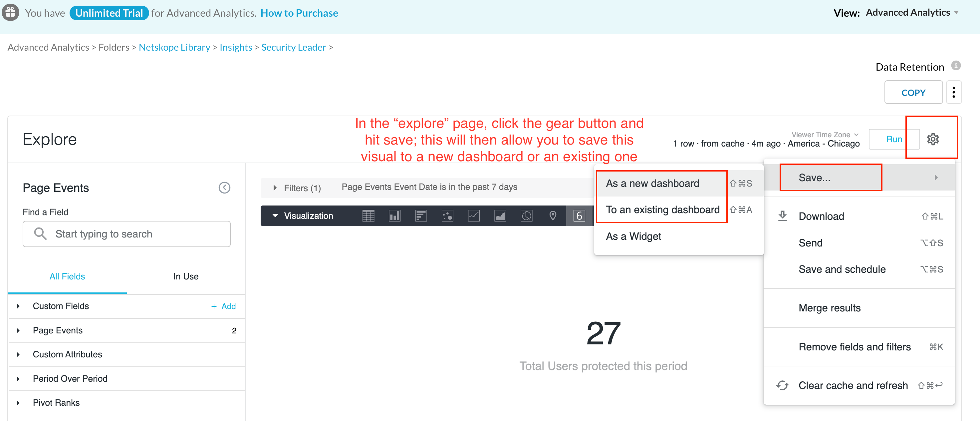The width and height of the screenshot is (980, 421).
Task: Click the gift icon in the trial banner
Action: point(10,13)
